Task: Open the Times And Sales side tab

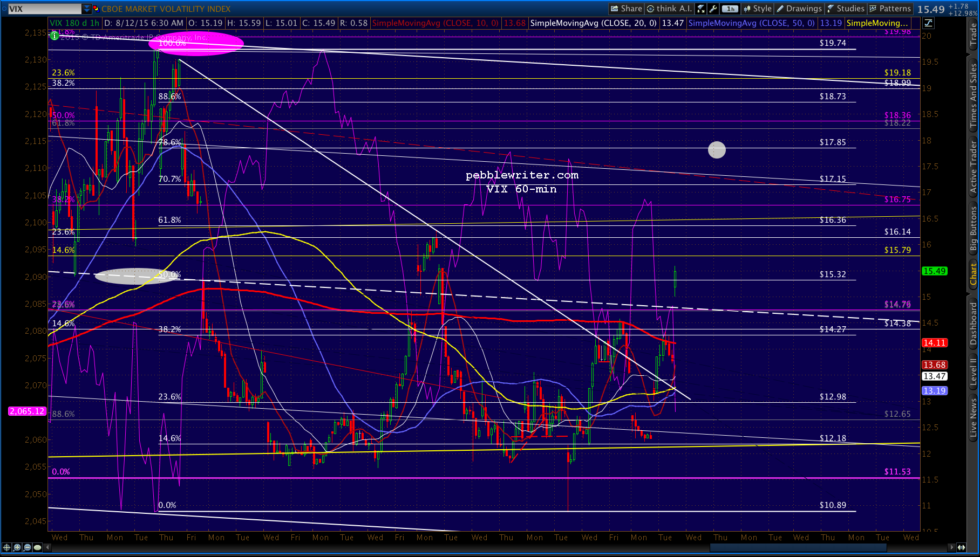Action: [974, 96]
